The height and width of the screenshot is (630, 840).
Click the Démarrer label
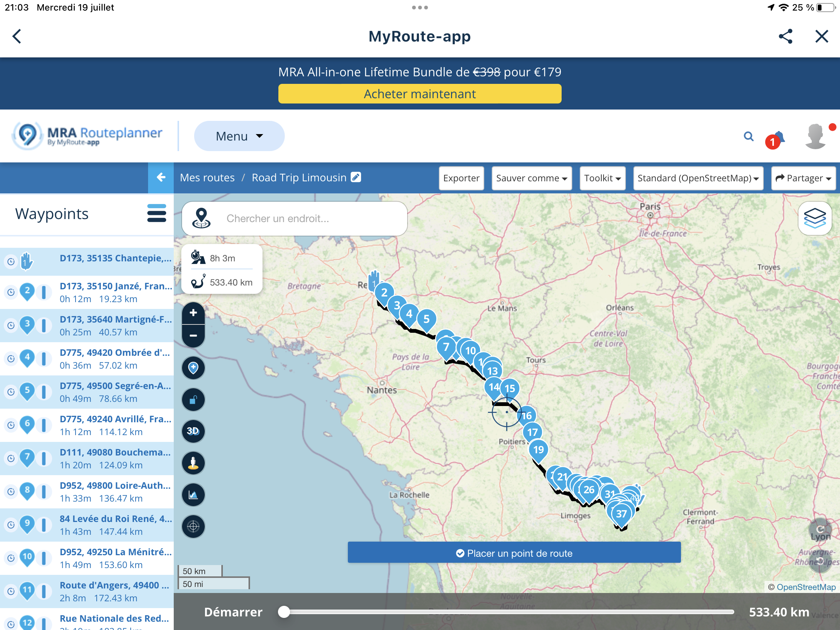[x=233, y=612]
